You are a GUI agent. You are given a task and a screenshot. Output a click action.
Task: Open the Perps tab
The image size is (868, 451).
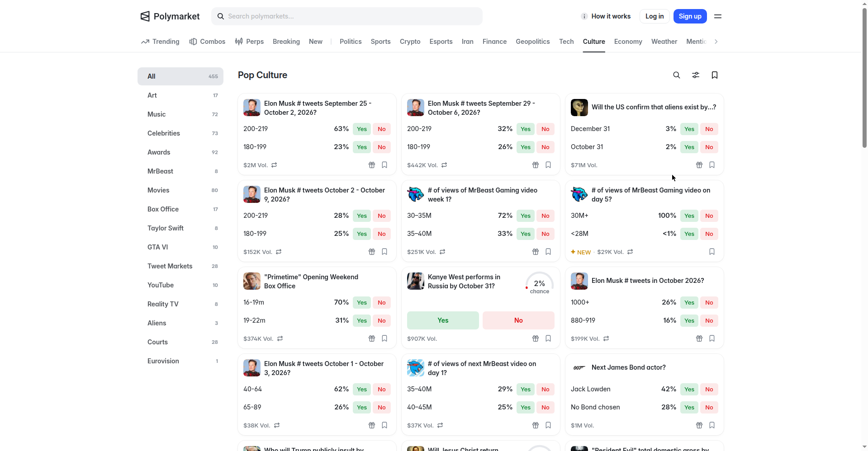point(249,42)
